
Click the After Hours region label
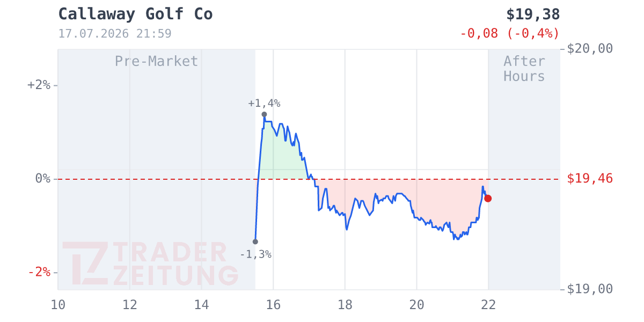(x=524, y=69)
